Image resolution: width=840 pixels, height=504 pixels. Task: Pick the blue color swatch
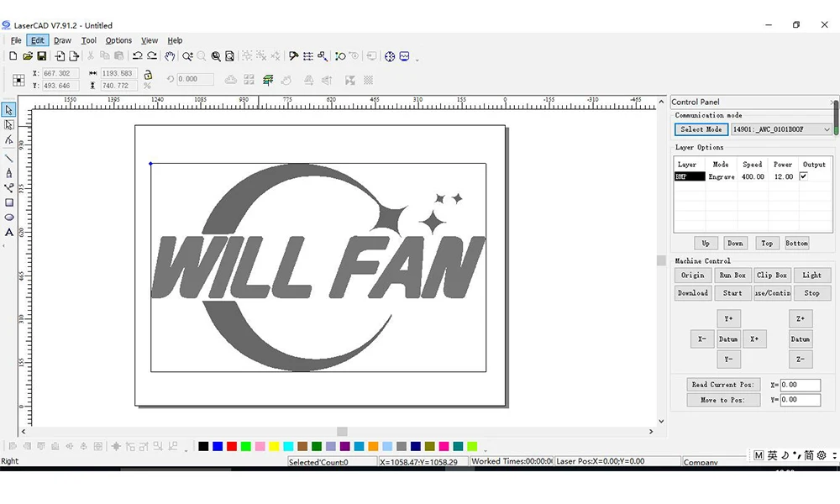(x=218, y=446)
